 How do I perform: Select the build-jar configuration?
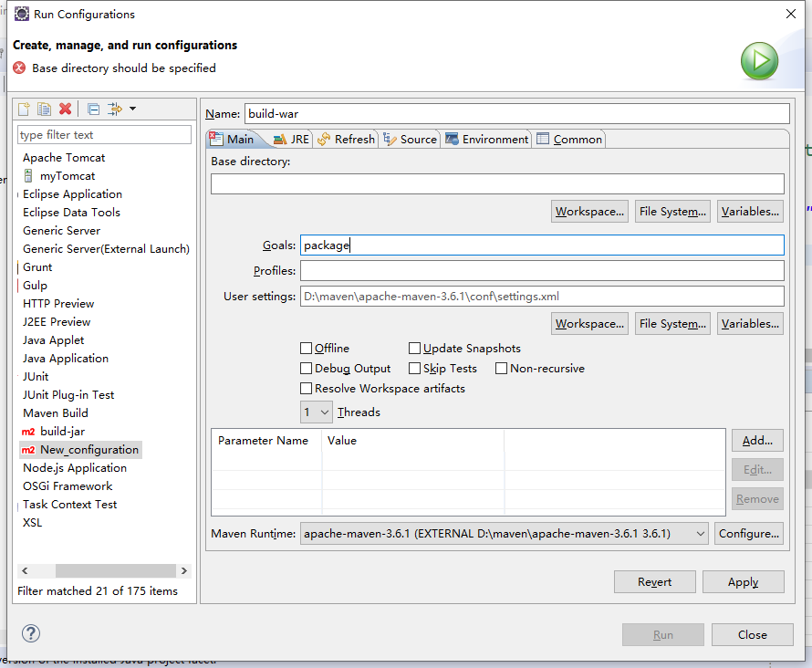pos(62,432)
